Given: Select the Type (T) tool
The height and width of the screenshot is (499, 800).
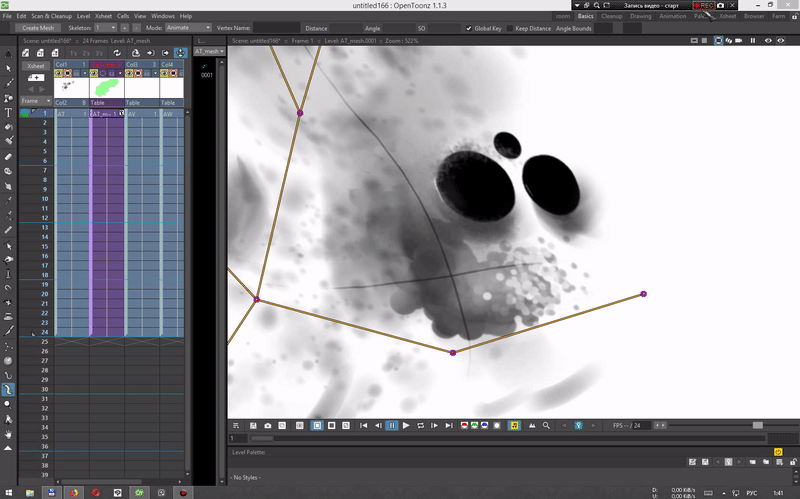Looking at the screenshot, I should click(9, 113).
